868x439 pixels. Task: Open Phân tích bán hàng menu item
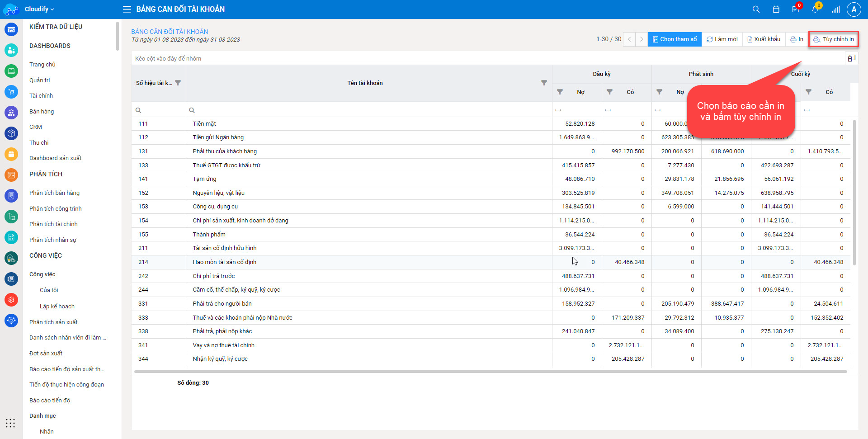click(54, 193)
